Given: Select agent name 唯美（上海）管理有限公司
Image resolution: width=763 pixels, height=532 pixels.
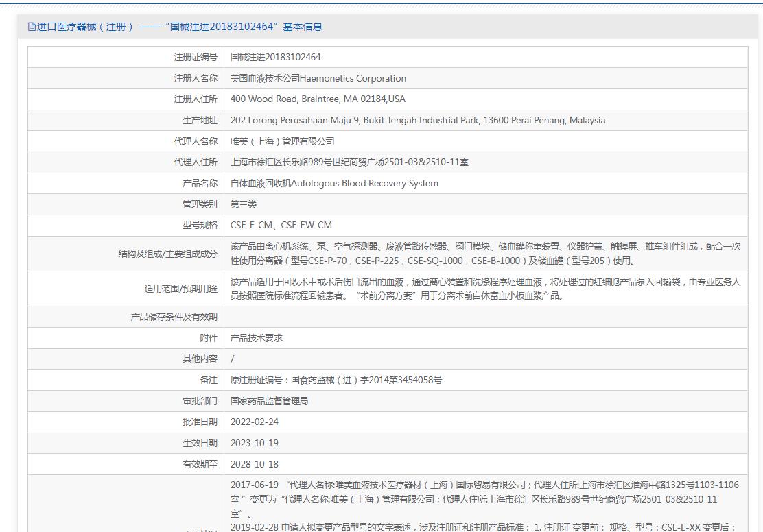Looking at the screenshot, I should click(x=282, y=141).
